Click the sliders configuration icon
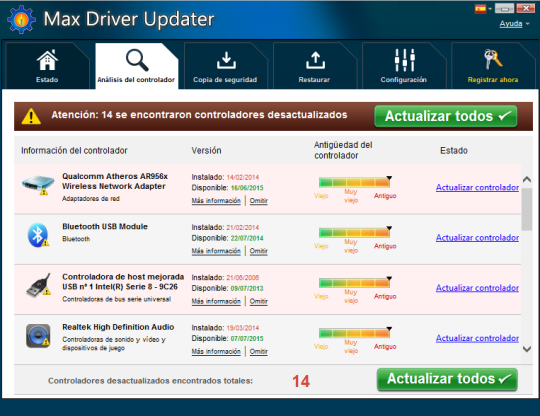This screenshot has height=416, width=540. (404, 60)
